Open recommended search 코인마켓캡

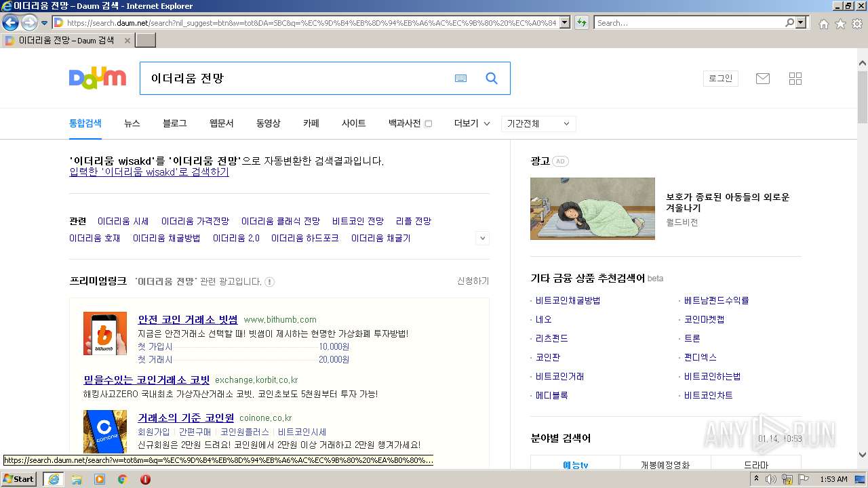(705, 319)
